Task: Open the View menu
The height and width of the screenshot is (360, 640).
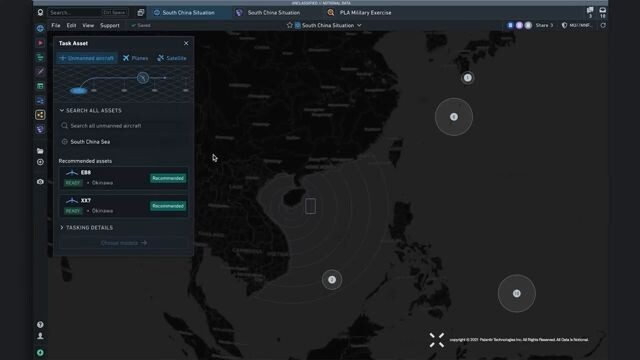Action: tap(88, 25)
